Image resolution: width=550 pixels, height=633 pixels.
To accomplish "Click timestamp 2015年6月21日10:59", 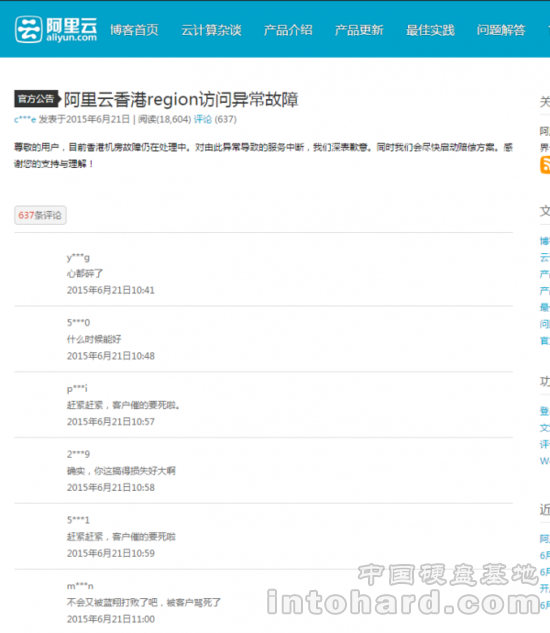I will tap(111, 553).
